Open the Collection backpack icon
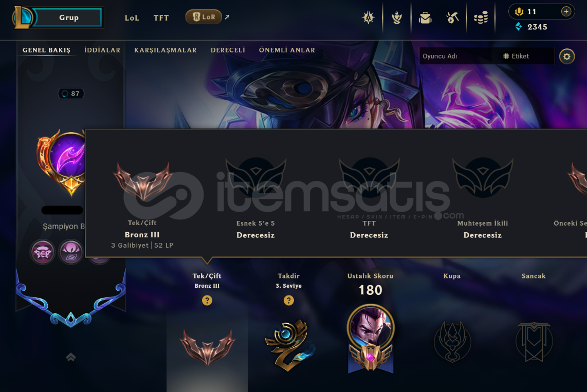Screen dimensions: 587x392 click(x=425, y=17)
